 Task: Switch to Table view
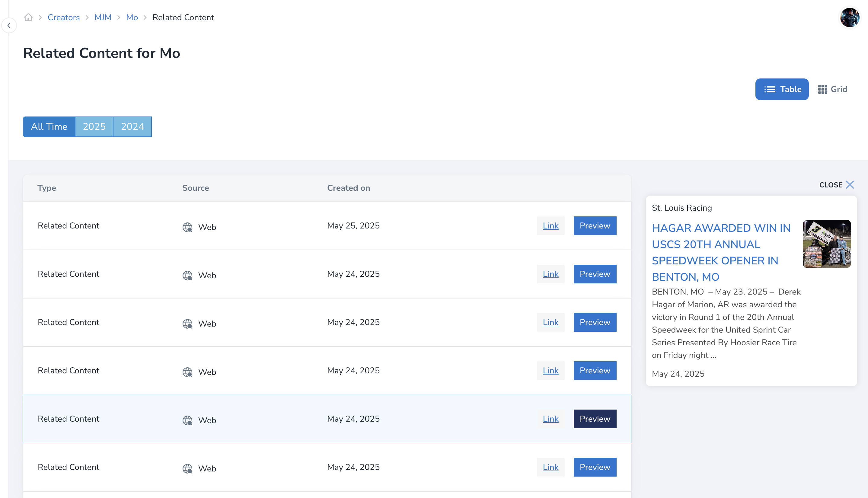782,89
